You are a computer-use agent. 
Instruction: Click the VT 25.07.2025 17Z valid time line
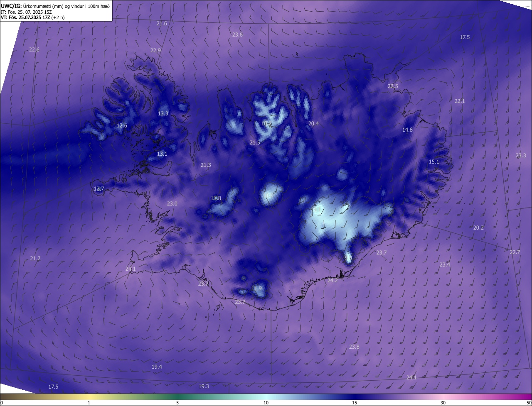point(32,17)
